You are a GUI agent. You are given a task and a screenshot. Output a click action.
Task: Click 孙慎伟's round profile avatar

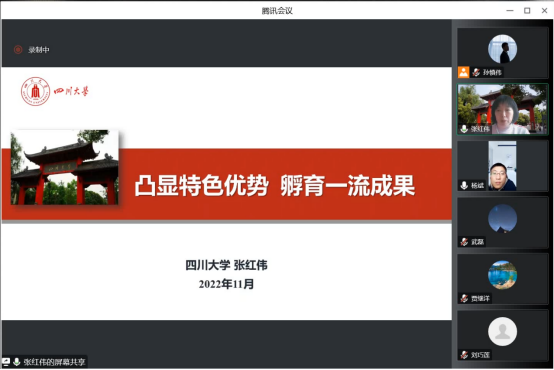[502, 49]
